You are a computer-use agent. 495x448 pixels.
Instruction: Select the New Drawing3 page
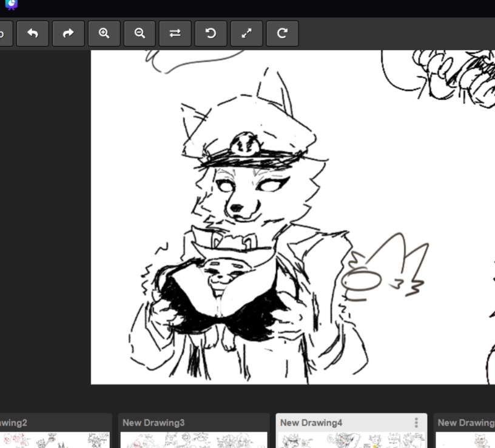tap(153, 423)
